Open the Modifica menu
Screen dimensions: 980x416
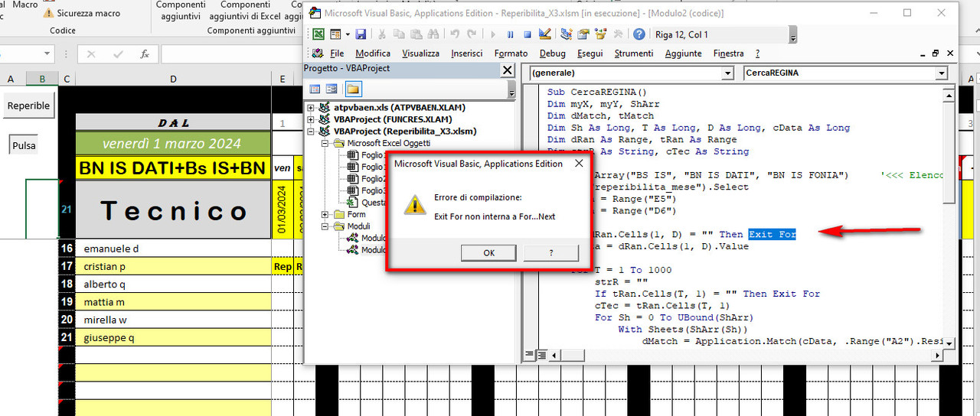pos(373,54)
